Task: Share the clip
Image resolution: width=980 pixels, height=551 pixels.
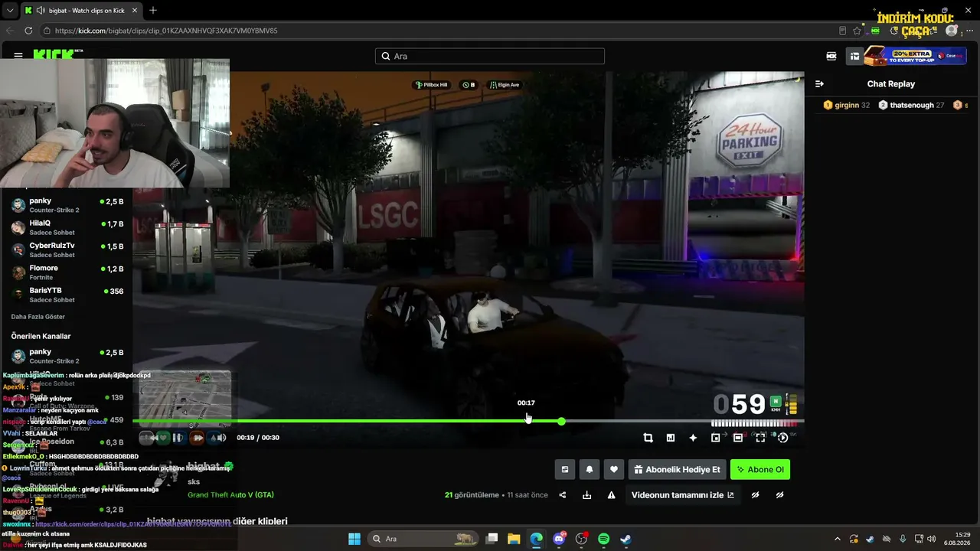Action: click(563, 495)
